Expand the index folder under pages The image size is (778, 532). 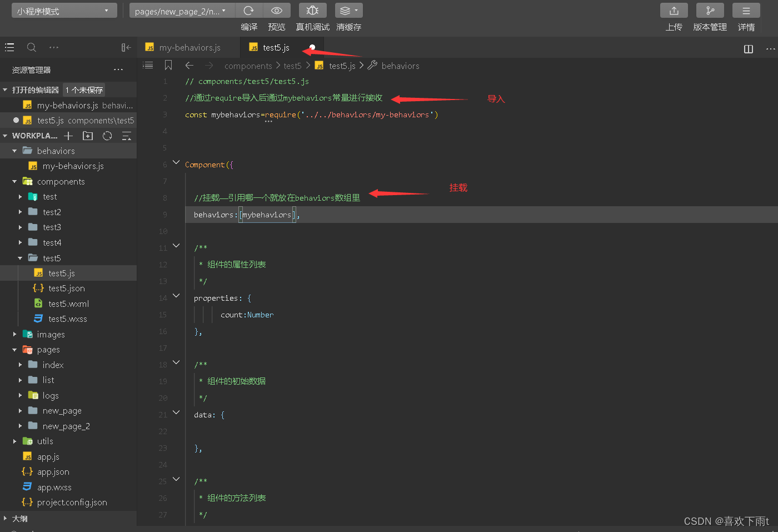[x=20, y=365]
